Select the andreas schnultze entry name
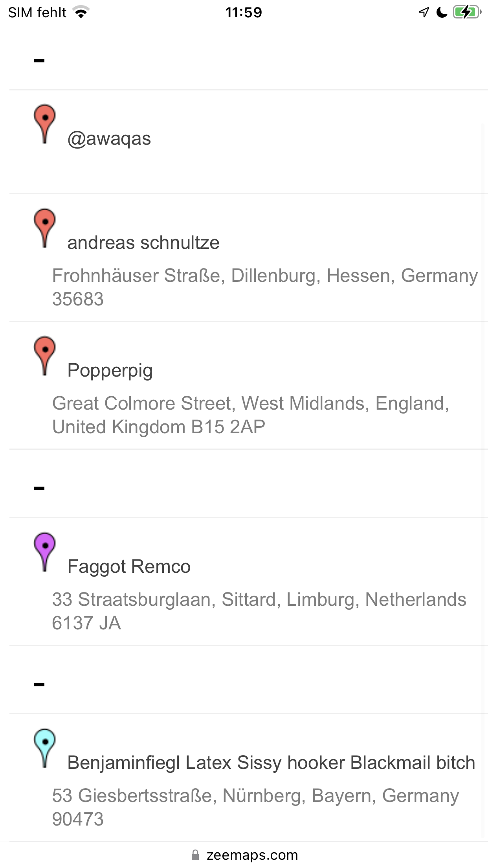 pos(143,243)
